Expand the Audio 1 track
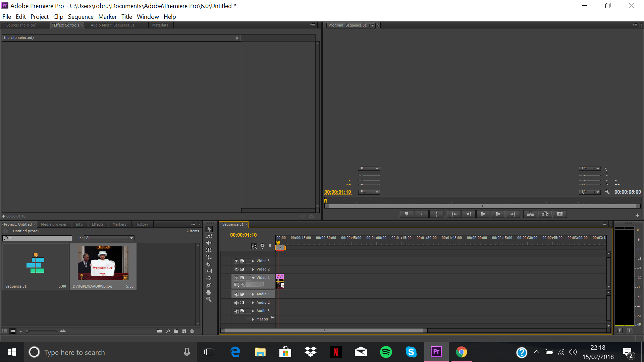The height and width of the screenshot is (362, 644). [253, 294]
